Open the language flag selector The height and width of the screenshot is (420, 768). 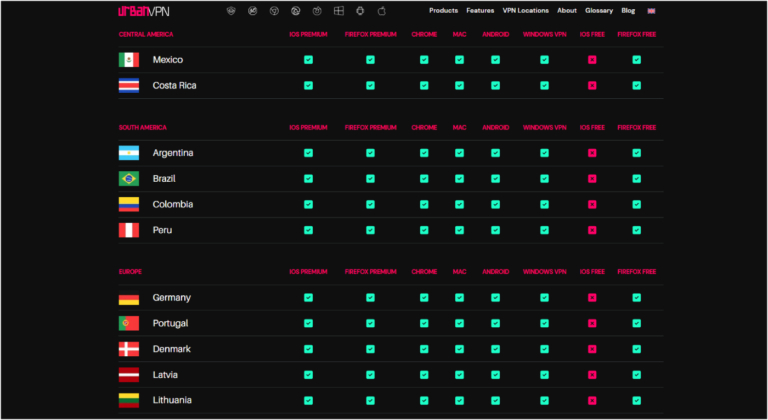(652, 11)
